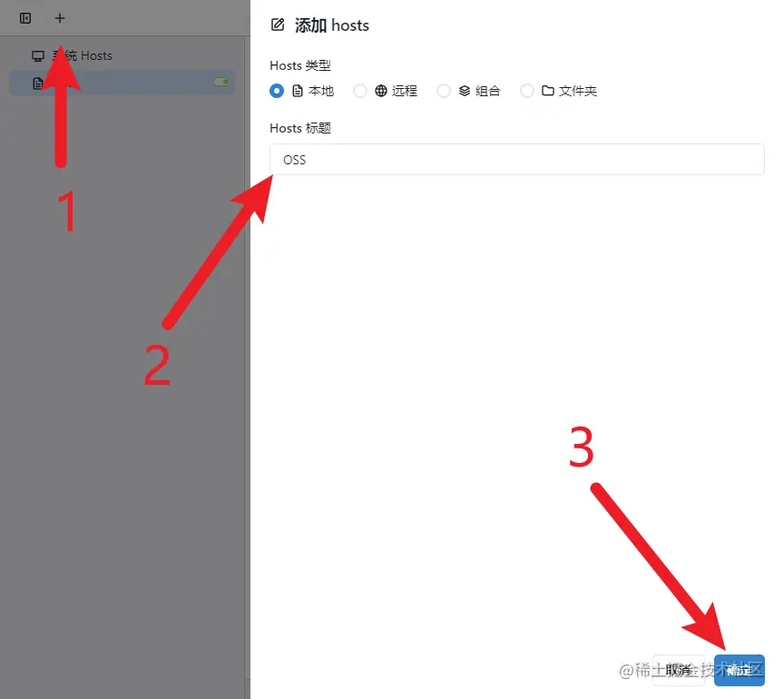Click the layers icon next to 组合
This screenshot has width=784, height=699.
click(x=465, y=91)
